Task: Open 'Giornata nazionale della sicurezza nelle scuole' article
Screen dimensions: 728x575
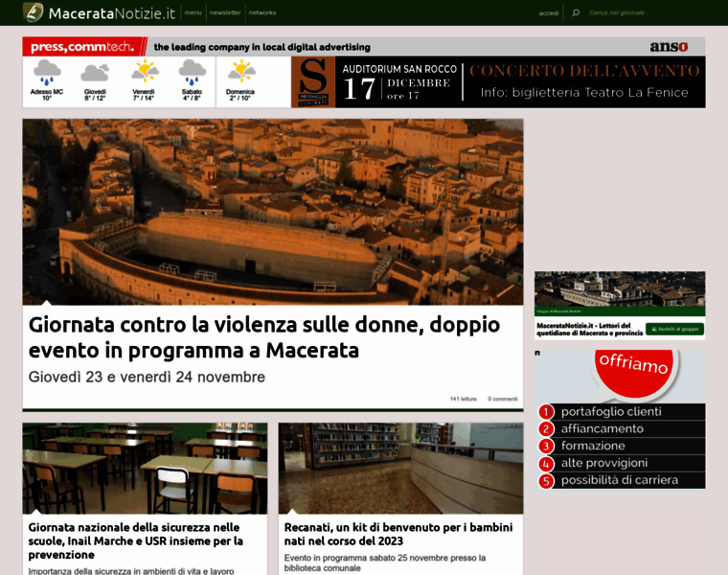Action: (x=136, y=540)
